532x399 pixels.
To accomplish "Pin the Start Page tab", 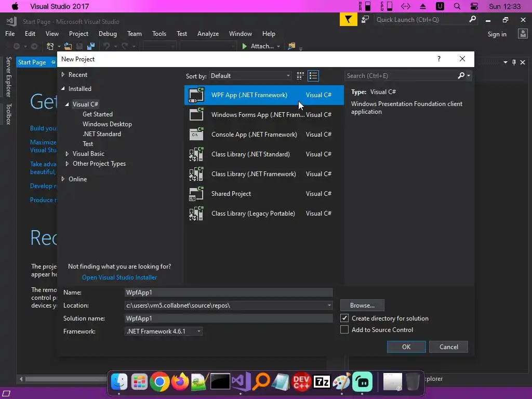I will tap(53, 62).
